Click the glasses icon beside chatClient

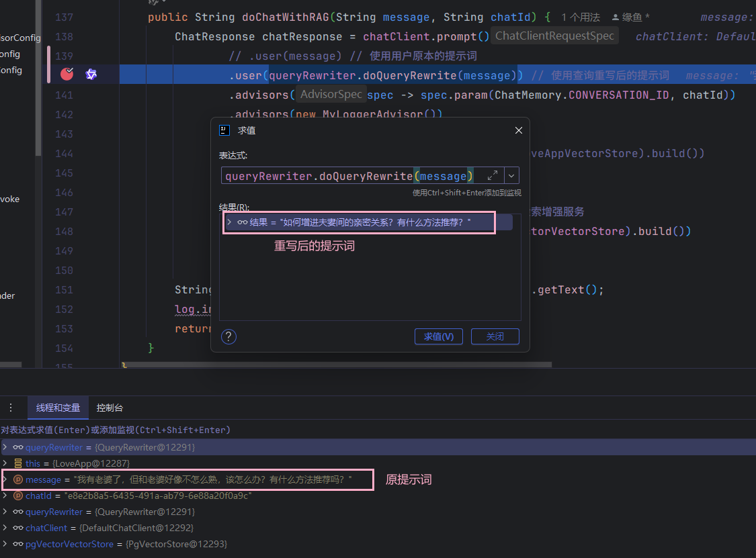point(18,528)
